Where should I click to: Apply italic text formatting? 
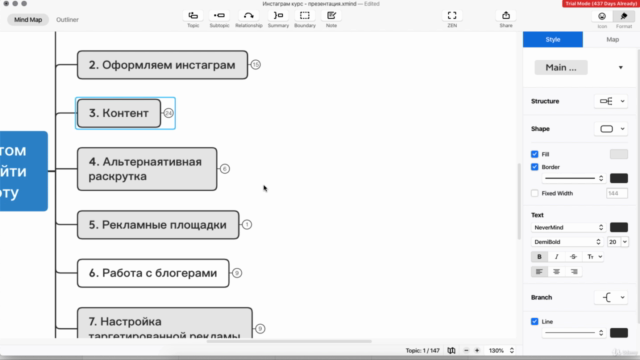click(x=556, y=257)
